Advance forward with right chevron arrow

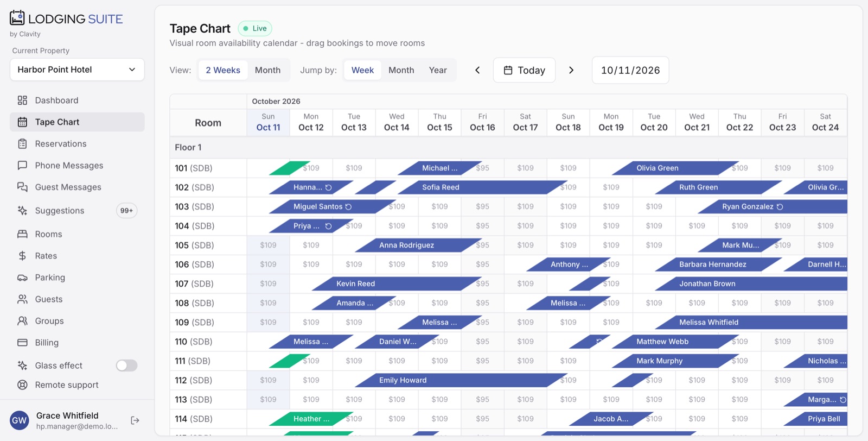coord(571,70)
